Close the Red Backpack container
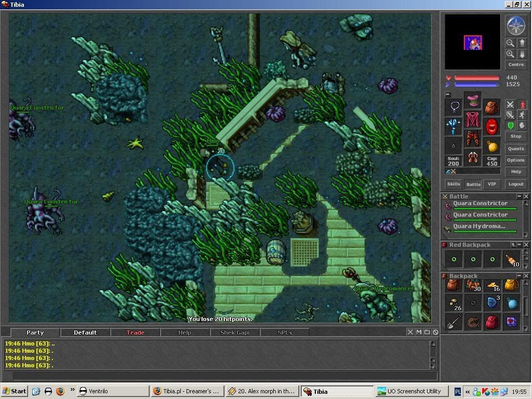This screenshot has height=399, width=532. click(x=526, y=245)
